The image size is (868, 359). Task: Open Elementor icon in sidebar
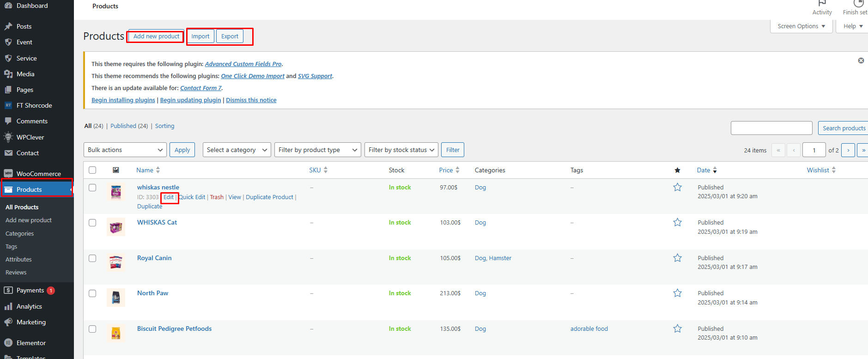[8, 343]
